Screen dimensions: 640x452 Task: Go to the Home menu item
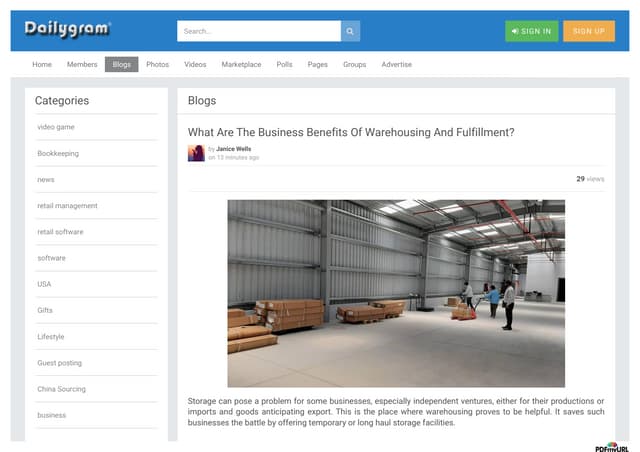42,64
